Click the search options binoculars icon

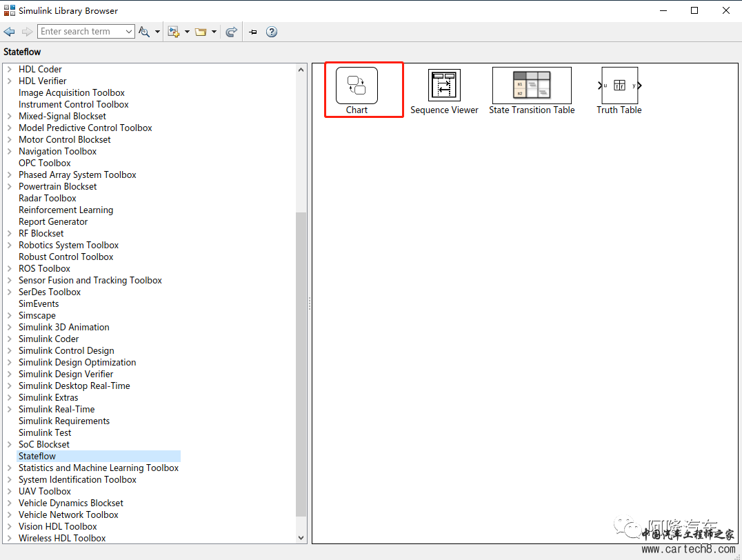pos(144,32)
